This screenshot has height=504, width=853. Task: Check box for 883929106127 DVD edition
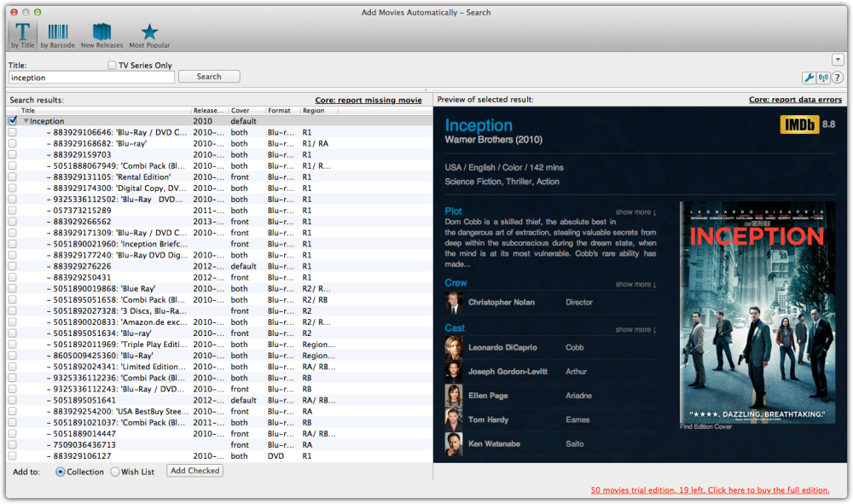pyautogui.click(x=13, y=455)
